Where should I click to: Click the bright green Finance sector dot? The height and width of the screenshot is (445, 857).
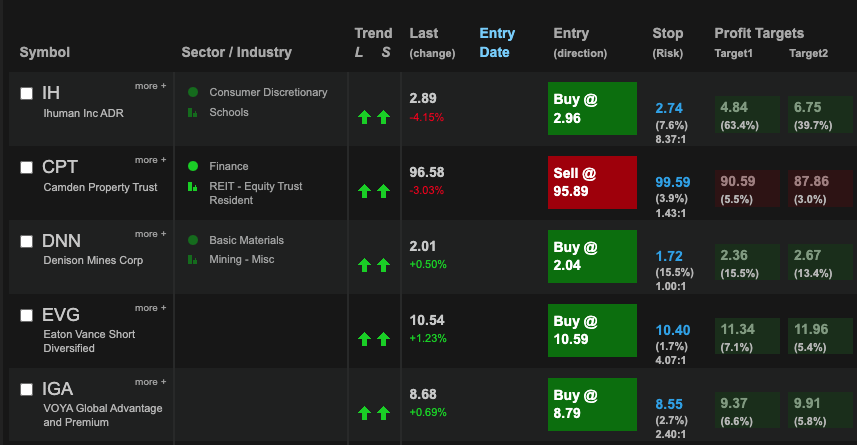point(193,166)
